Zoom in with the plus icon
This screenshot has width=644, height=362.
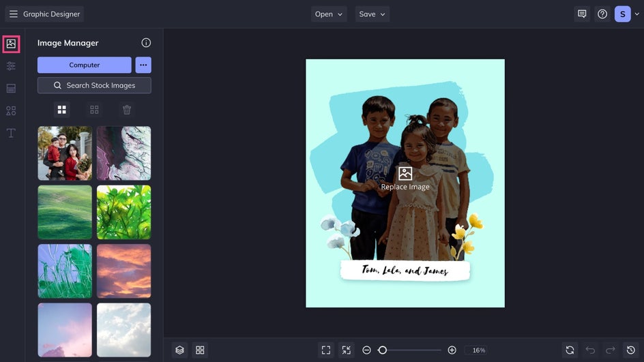coord(452,350)
